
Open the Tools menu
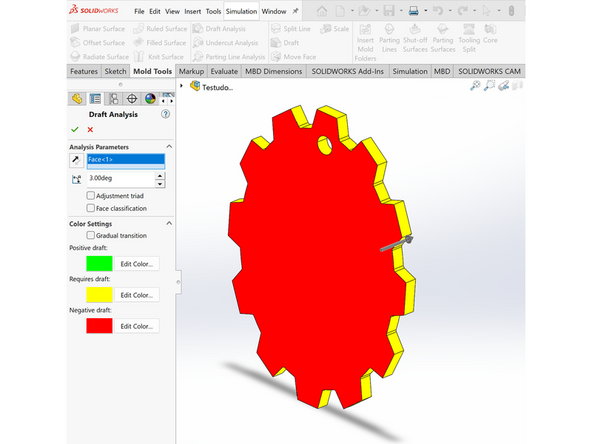point(213,11)
